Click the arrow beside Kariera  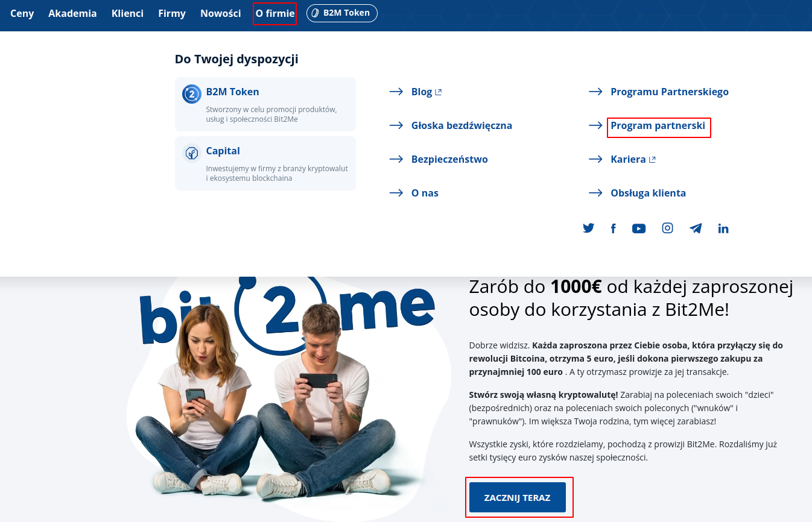point(595,159)
